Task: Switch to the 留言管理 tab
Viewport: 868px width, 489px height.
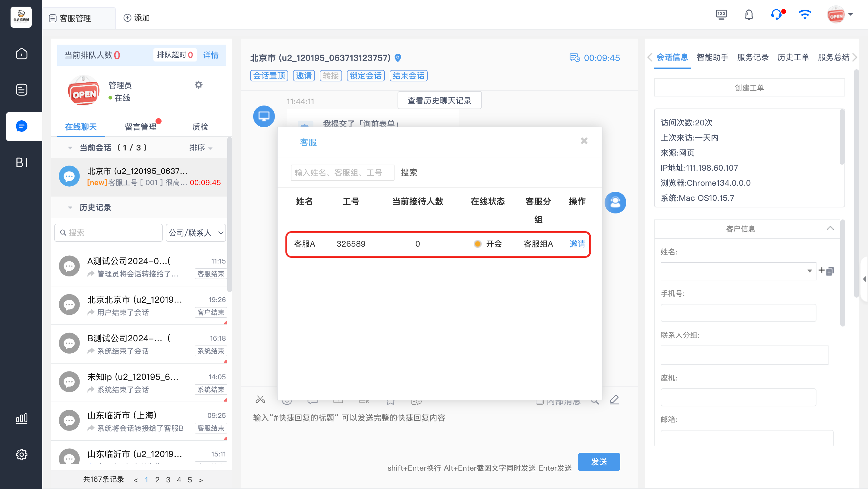Action: (140, 127)
